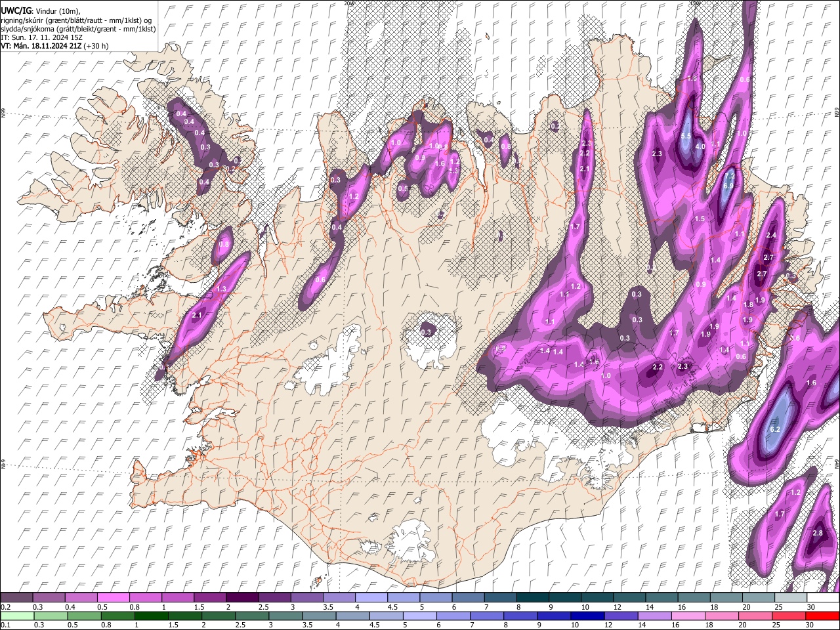Click the 6.9 precipitation value on the map
The image size is (840, 630).
(728, 186)
